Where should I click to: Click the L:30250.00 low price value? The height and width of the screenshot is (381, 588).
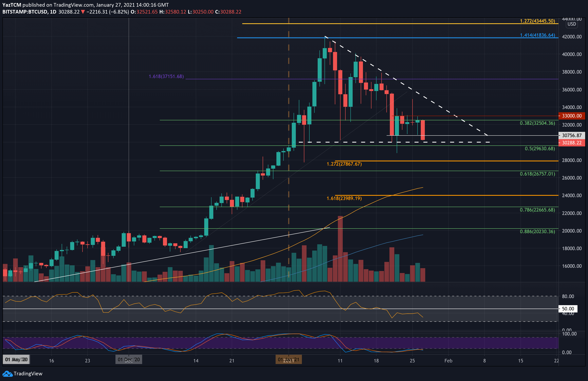(x=201, y=12)
